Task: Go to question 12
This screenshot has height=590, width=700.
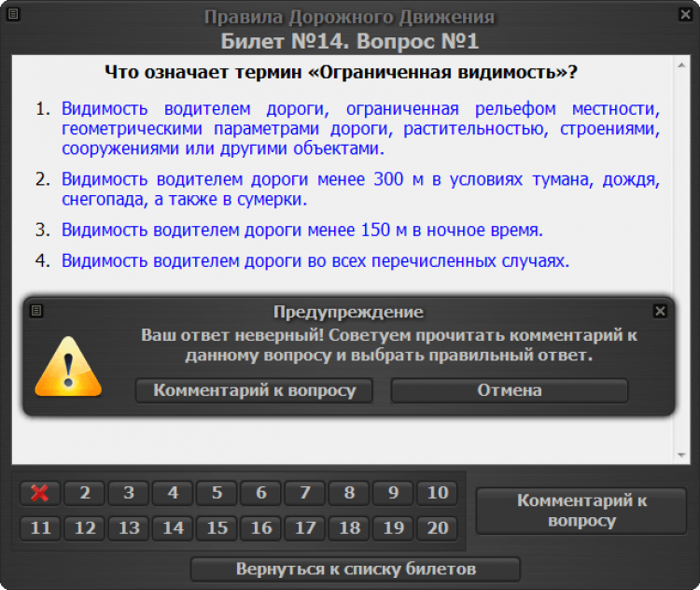Action: (x=84, y=528)
